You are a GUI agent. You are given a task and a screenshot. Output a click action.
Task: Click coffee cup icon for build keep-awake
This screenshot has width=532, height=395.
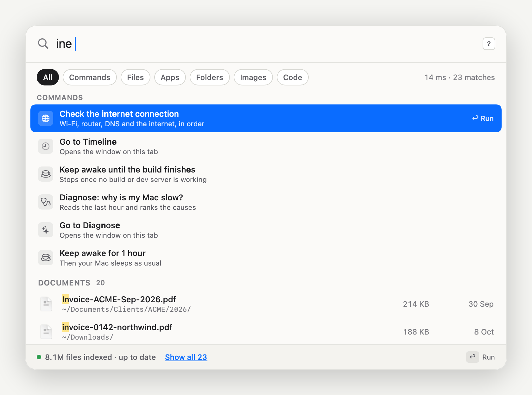46,174
